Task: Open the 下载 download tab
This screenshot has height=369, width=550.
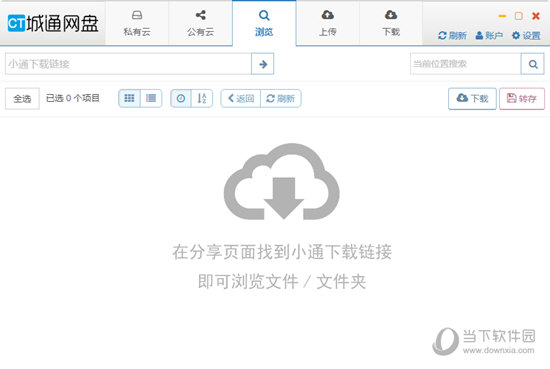Action: pyautogui.click(x=391, y=23)
